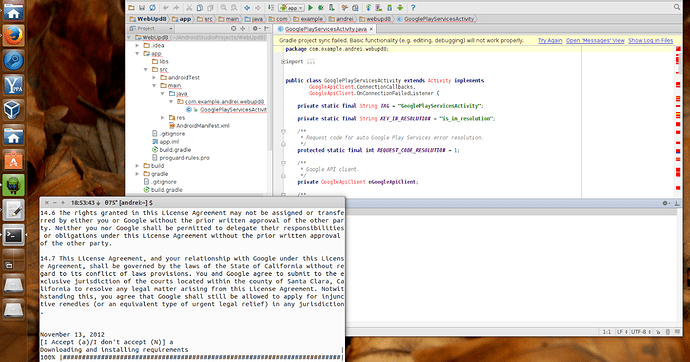The image size is (690, 362).
Task: Click the Paste icon in toolbar
Action: 210,8
